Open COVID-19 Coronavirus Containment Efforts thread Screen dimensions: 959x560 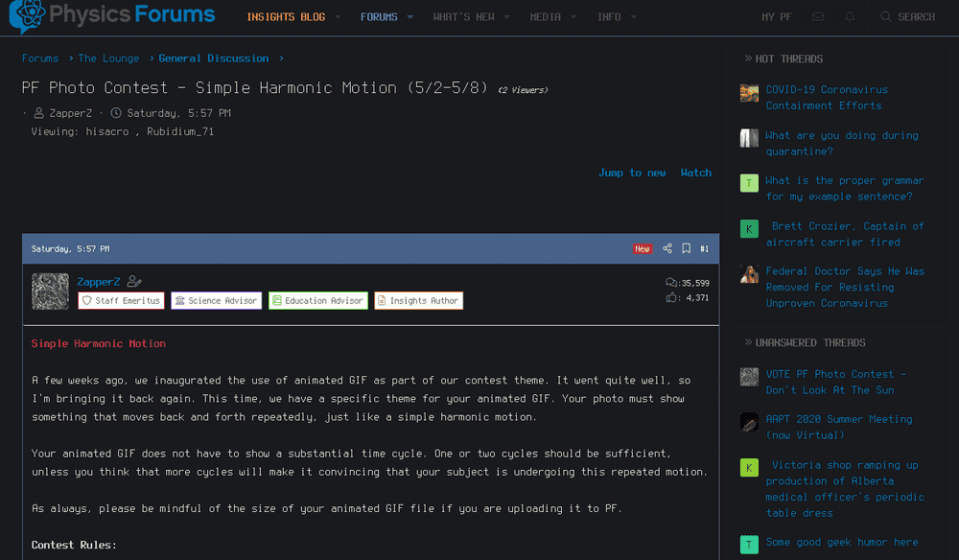pyautogui.click(x=827, y=97)
